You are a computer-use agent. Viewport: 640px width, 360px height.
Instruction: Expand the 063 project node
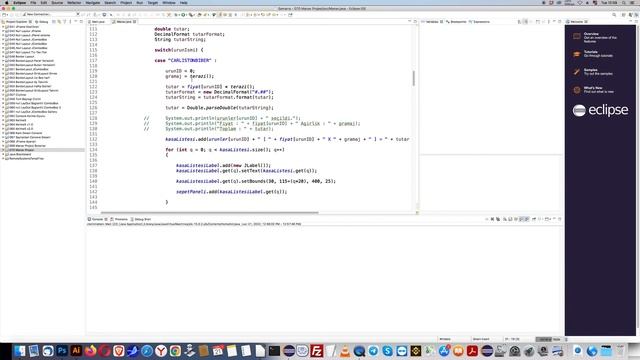click(3, 120)
